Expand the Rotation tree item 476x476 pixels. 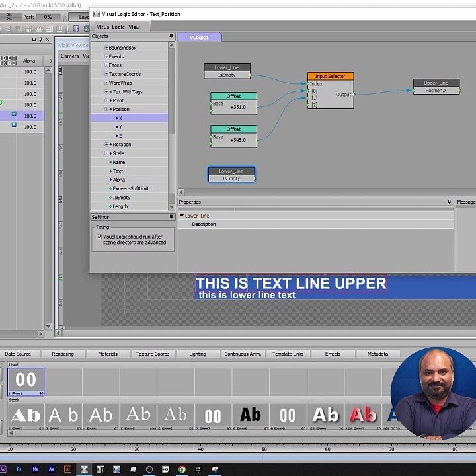tap(106, 145)
